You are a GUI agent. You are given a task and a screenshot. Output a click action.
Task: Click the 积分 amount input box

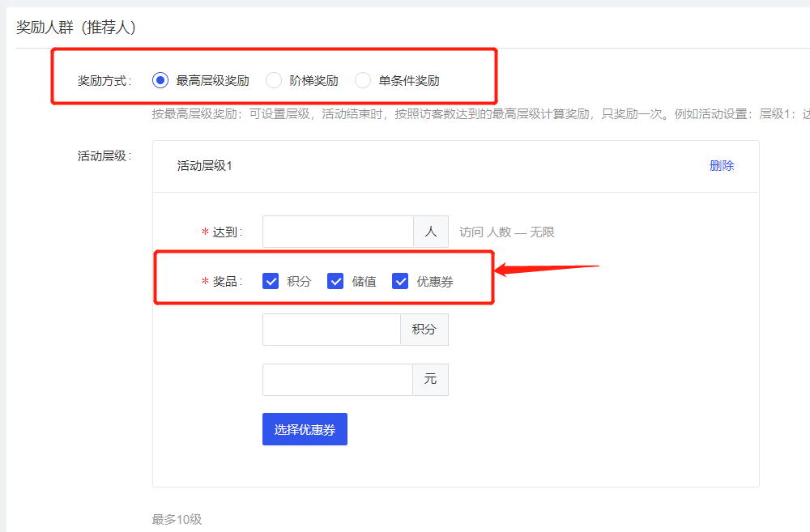331,330
